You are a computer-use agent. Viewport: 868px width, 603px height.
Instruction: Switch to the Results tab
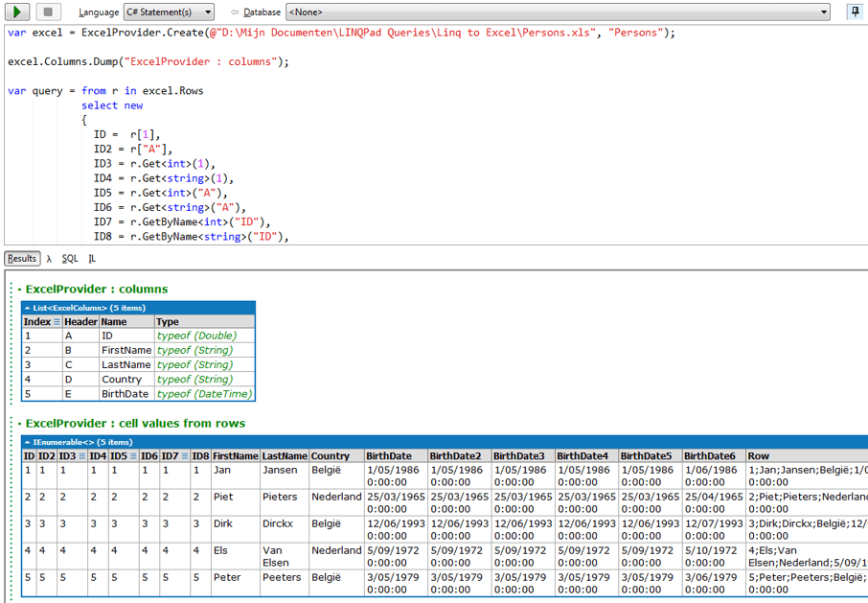coord(22,259)
